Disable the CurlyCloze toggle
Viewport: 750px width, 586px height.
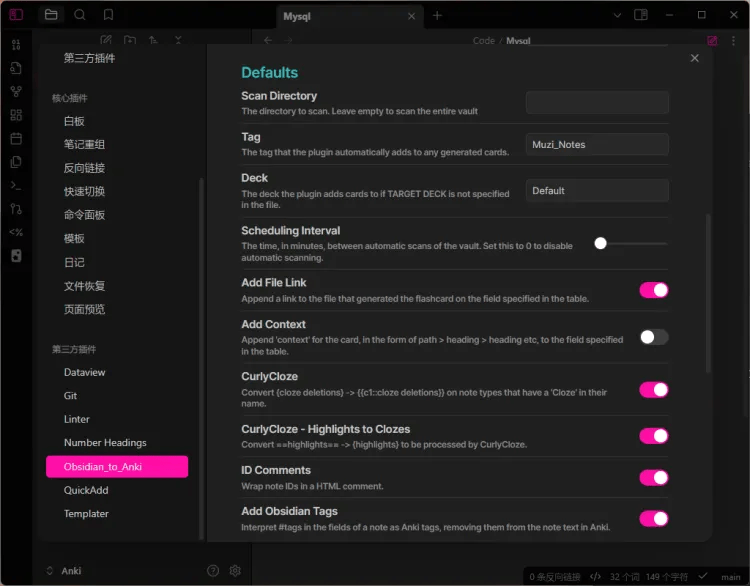[x=654, y=390]
